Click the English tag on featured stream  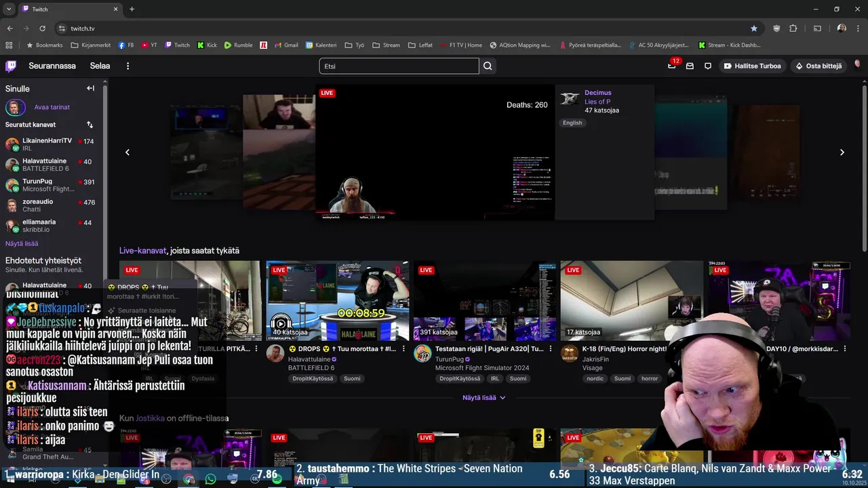point(572,123)
